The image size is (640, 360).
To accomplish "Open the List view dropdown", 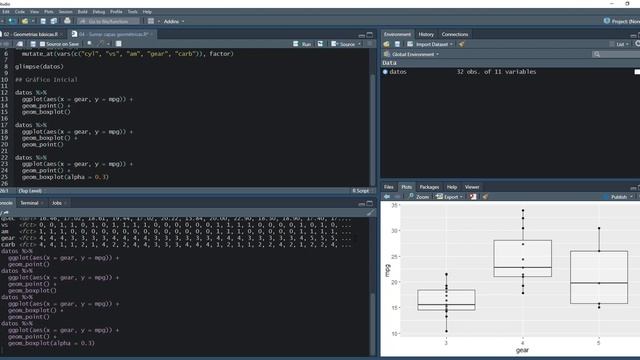I will (620, 44).
